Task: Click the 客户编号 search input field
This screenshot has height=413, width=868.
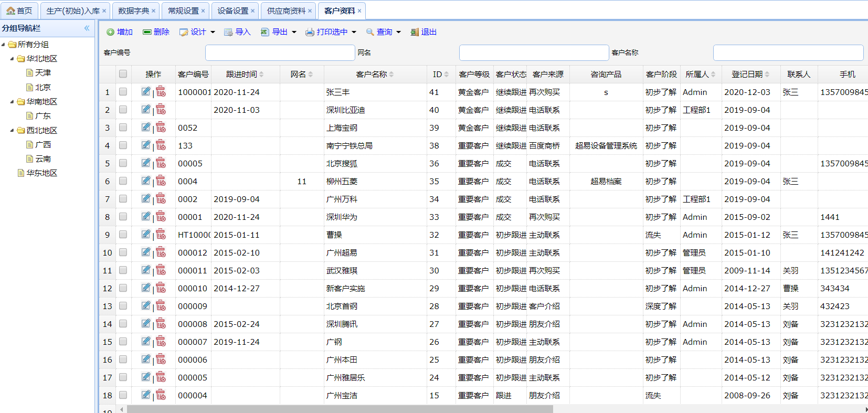Action: pos(280,52)
